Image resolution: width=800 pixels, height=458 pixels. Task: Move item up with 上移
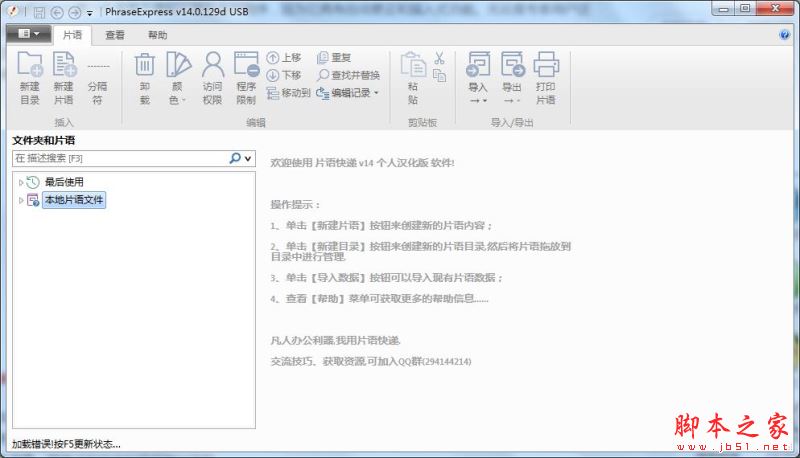(284, 58)
